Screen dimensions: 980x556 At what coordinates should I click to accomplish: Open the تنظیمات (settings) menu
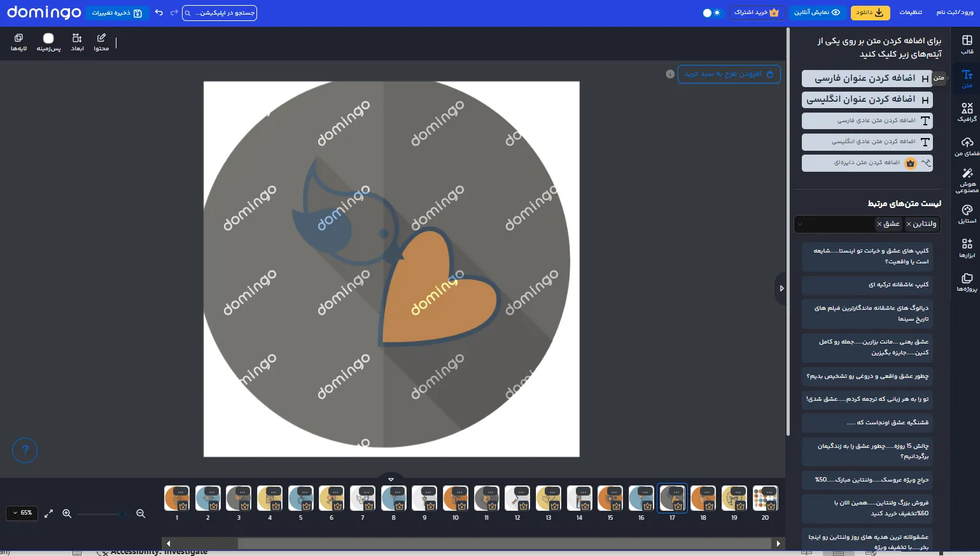911,13
